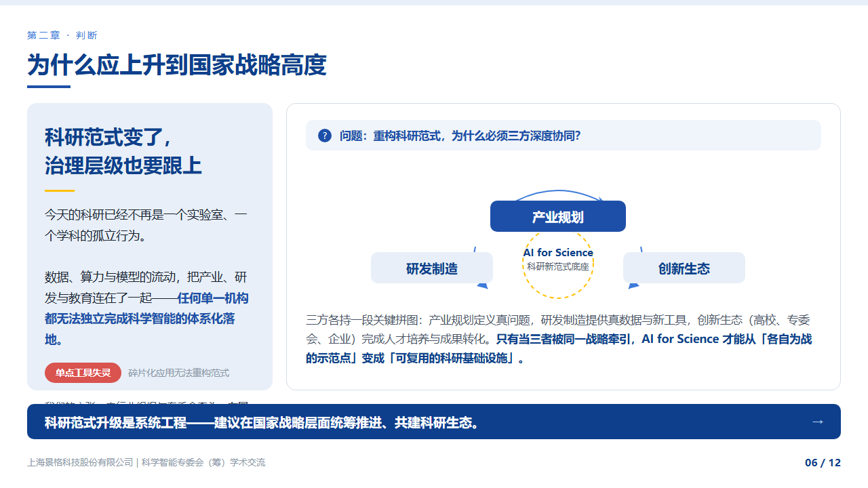Click the question bar 重构科研范式
Image resolution: width=868 pixels, height=488 pixels.
(564, 136)
